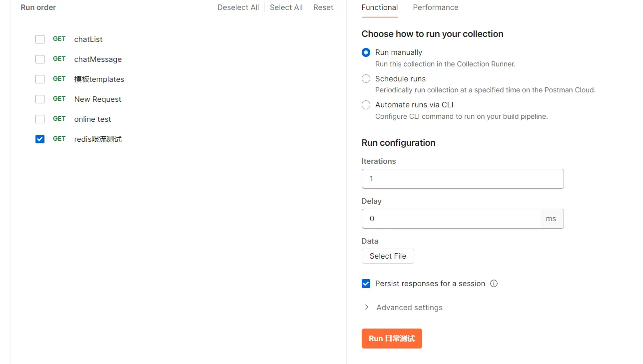Enable the online test request checkbox
643x364 pixels.
pos(40,119)
